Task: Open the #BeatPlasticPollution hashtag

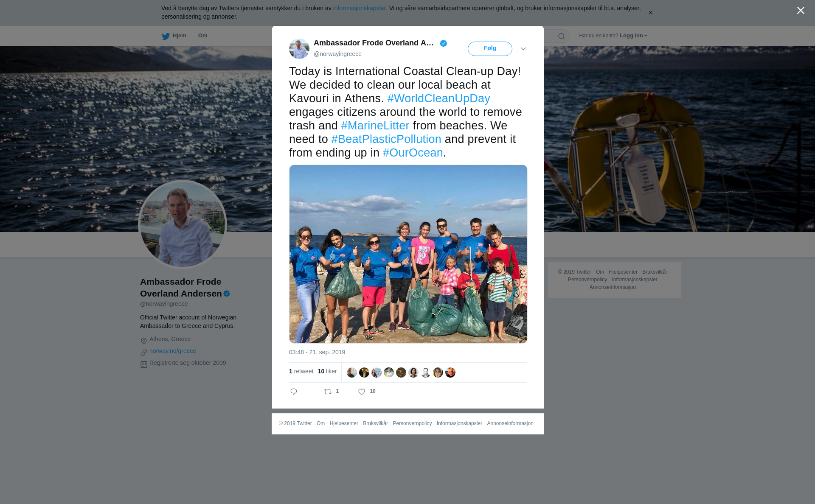Action: [x=386, y=139]
